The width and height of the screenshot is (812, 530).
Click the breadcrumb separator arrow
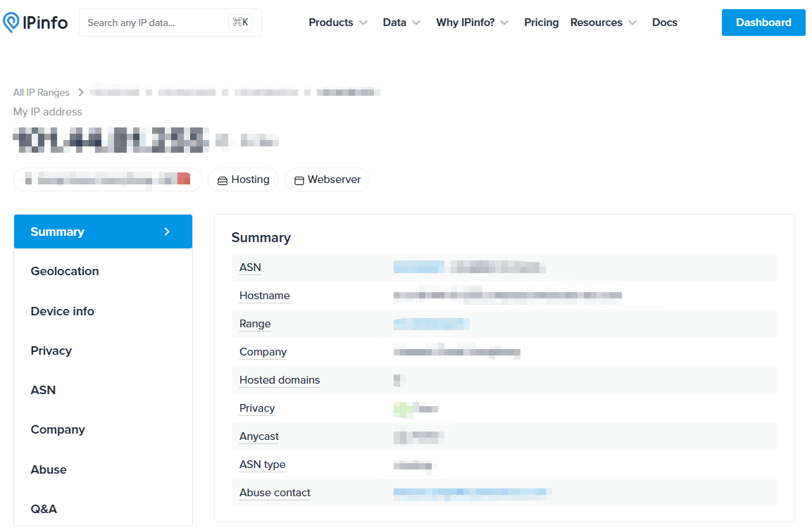tap(81, 92)
